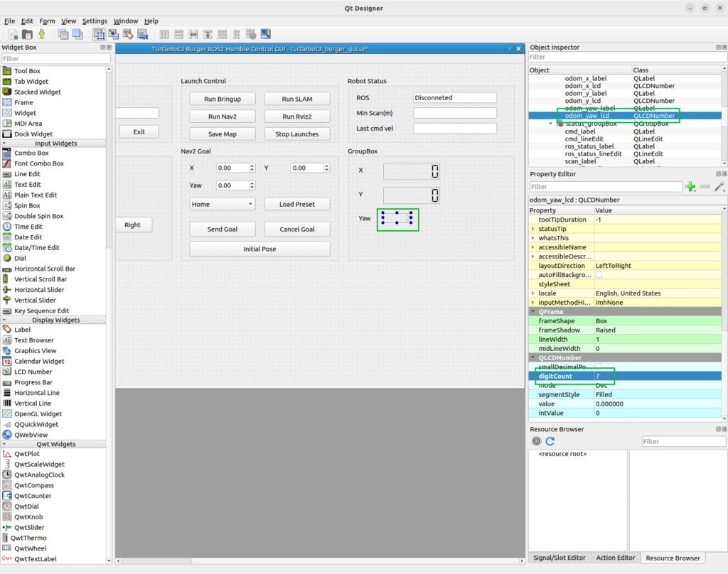The height and width of the screenshot is (574, 728).
Task: Click the Open Form toolbar icon
Action: pos(28,34)
